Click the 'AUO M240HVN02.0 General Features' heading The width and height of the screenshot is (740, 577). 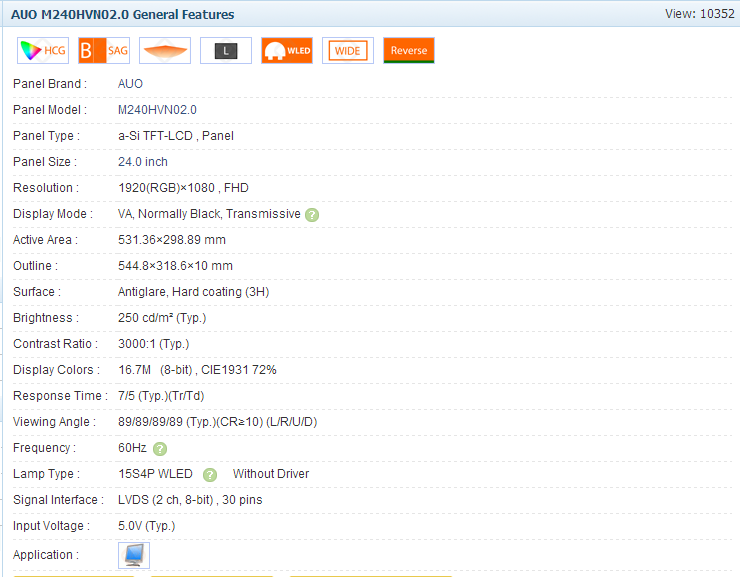(x=123, y=15)
